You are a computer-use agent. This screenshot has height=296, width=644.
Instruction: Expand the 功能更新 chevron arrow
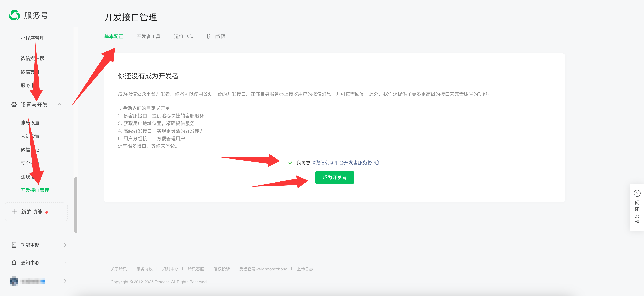point(65,245)
